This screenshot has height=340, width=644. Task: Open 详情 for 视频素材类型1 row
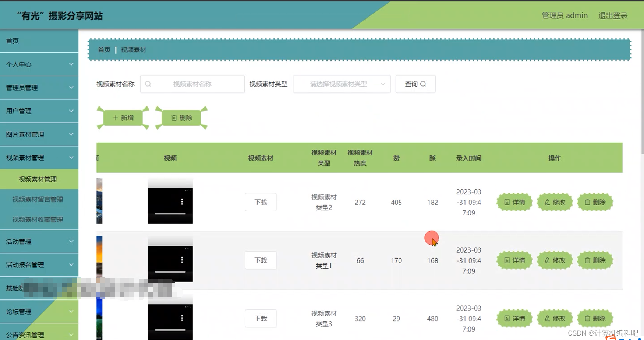click(514, 260)
